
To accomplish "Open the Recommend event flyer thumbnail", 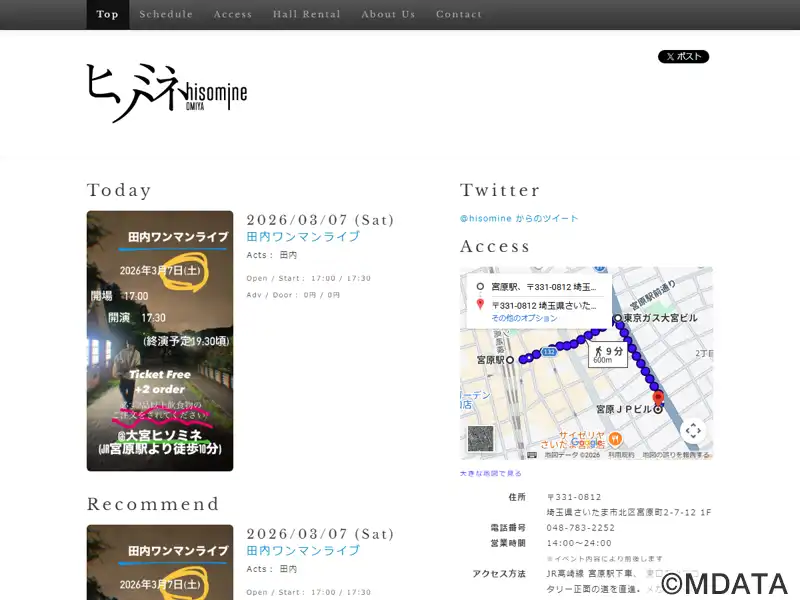I will pos(160,562).
